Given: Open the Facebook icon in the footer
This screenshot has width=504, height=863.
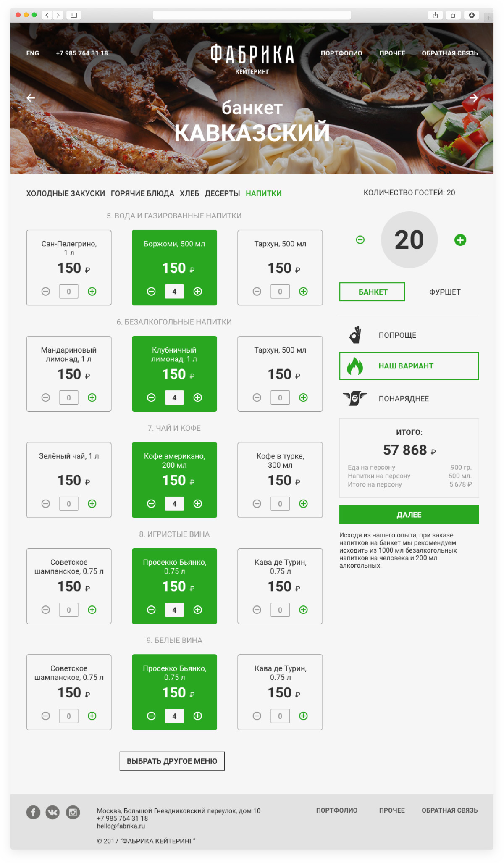Looking at the screenshot, I should click(33, 812).
